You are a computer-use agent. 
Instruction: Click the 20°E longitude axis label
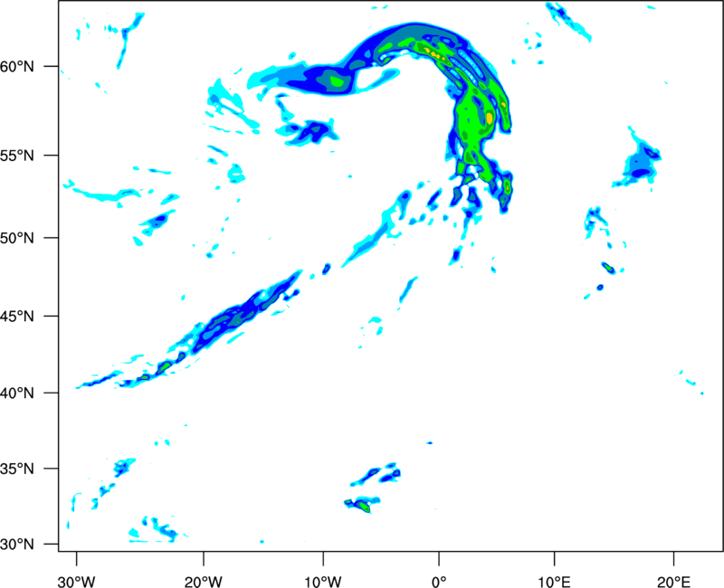click(673, 582)
